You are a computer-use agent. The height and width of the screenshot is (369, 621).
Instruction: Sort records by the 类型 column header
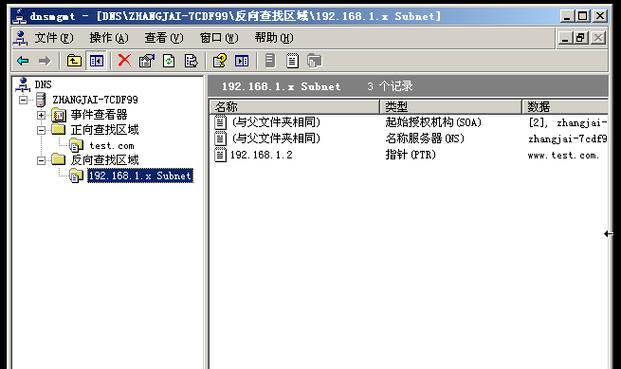point(450,107)
